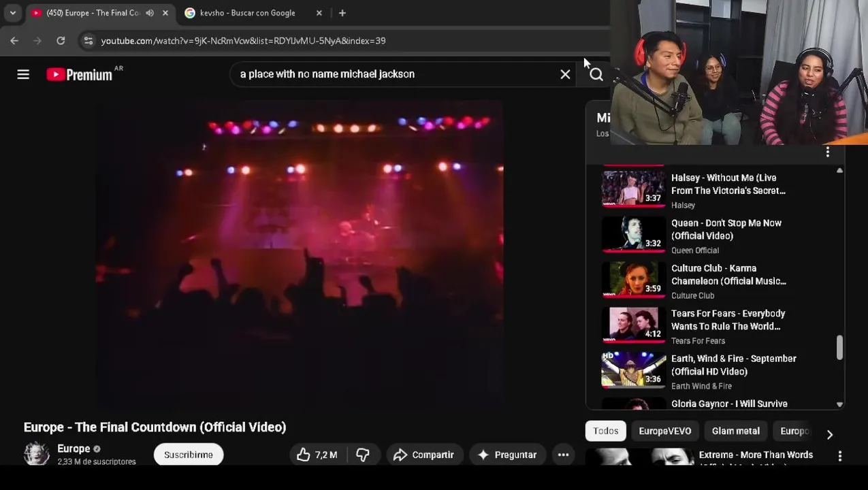Switch to kevsho - Buscar con Google tab

pos(248,13)
